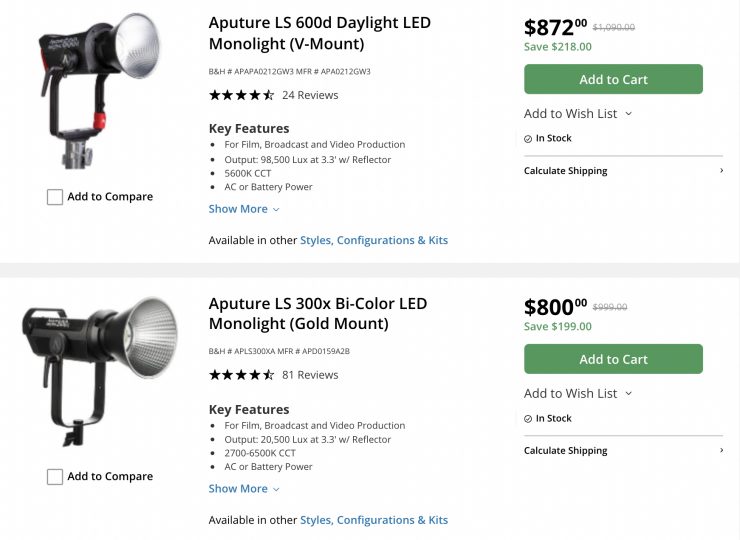740x540 pixels.
Task: Open Aputure LS 600d Daylight LED Monolight title
Action: [x=320, y=33]
